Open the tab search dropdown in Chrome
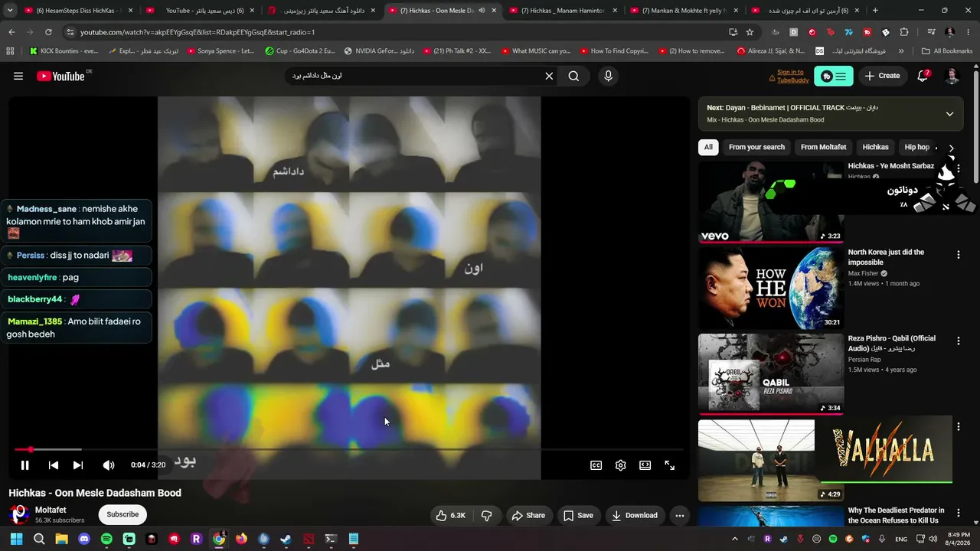 click(x=11, y=11)
